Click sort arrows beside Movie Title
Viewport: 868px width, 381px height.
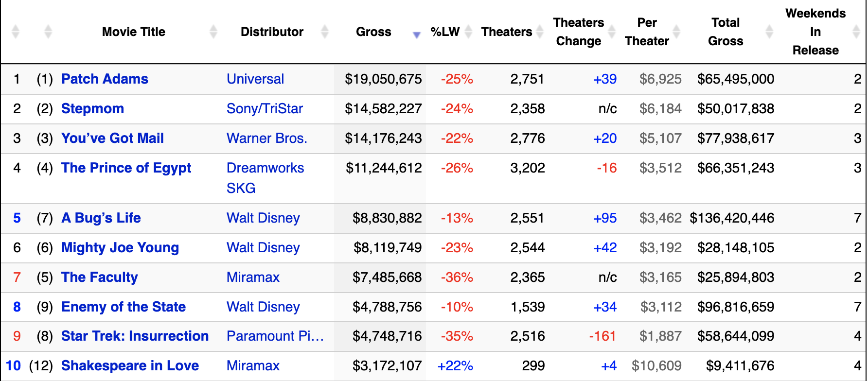(213, 32)
